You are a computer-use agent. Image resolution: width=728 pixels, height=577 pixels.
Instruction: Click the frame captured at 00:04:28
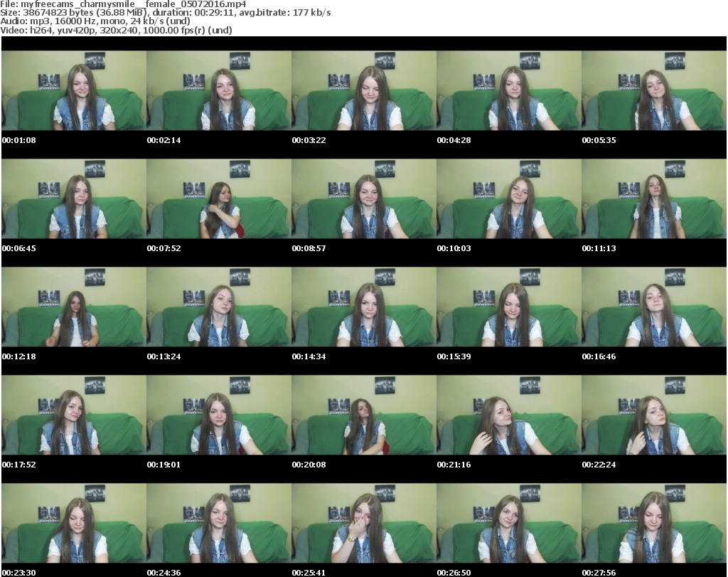click(x=509, y=90)
